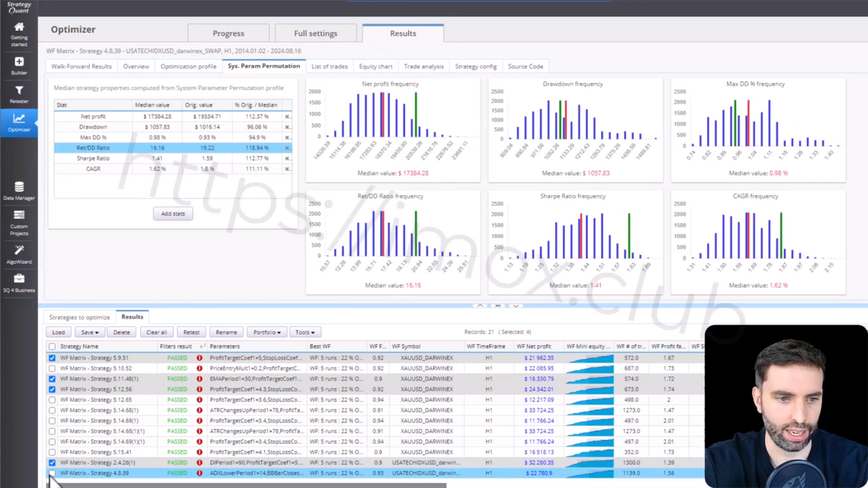Viewport: 868px width, 488px height.
Task: Uncheck Strategy 2.4.26(1) checkbox
Action: point(52,463)
